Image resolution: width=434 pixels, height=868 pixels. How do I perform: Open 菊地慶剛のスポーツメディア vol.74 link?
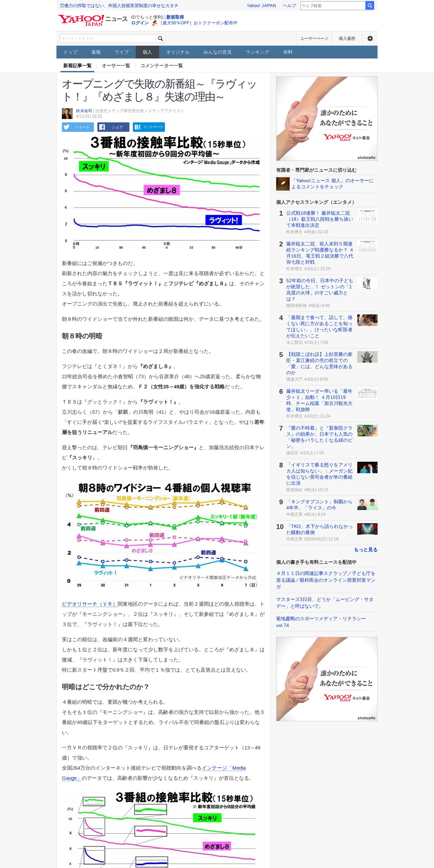pyautogui.click(x=321, y=622)
